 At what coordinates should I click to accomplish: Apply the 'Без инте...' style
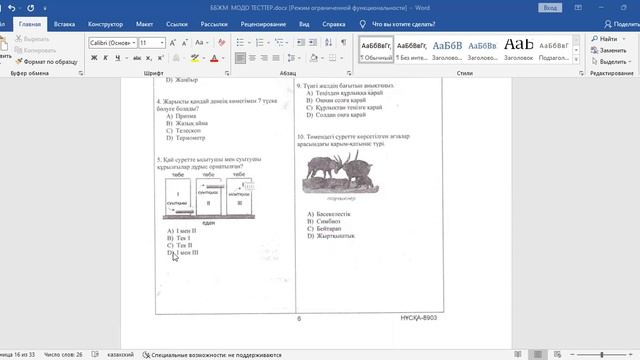pyautogui.click(x=412, y=50)
